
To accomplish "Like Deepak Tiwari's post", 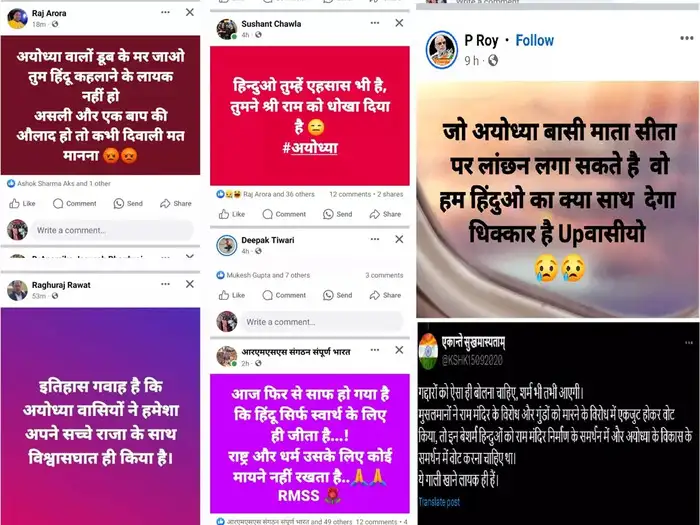I will coord(232,295).
